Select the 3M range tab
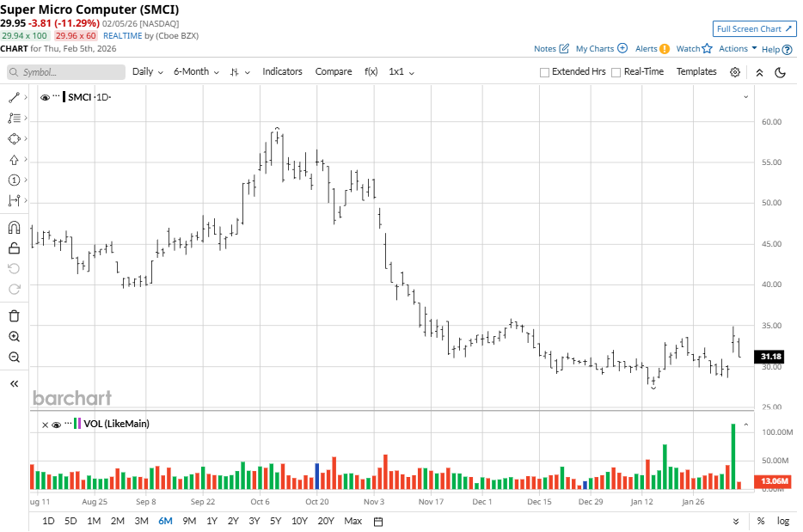This screenshot has height=532, width=803. 141,521
